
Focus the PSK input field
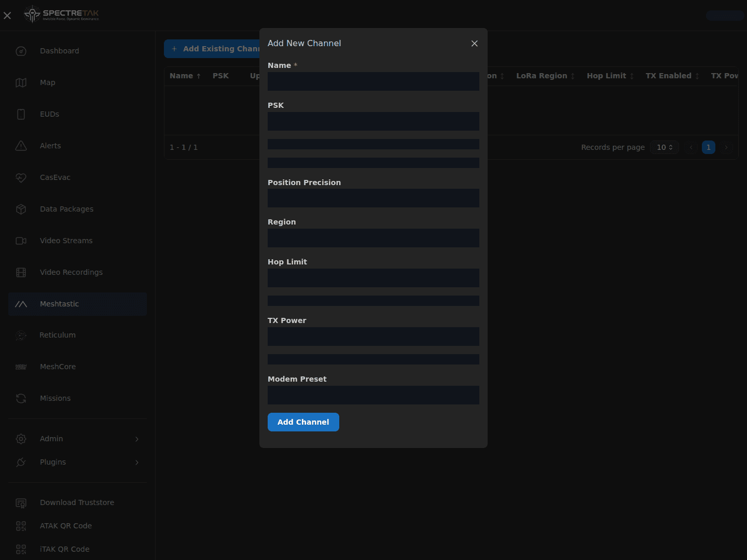pos(374,121)
